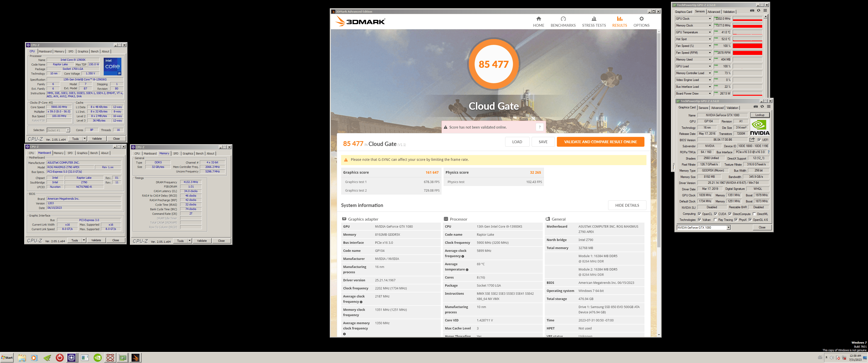Viewport: 868px width, 363px height.
Task: Click the 3DMark taskbar icon
Action: click(135, 358)
